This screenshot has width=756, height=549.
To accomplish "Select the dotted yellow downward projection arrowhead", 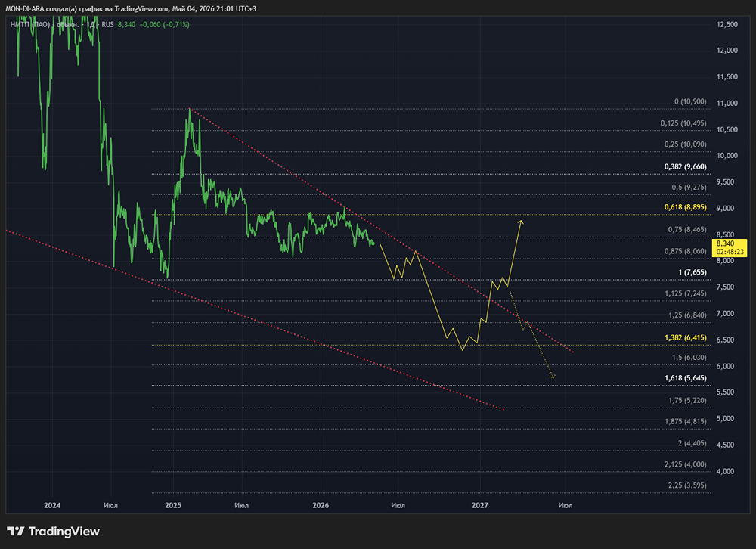I will click(x=553, y=376).
